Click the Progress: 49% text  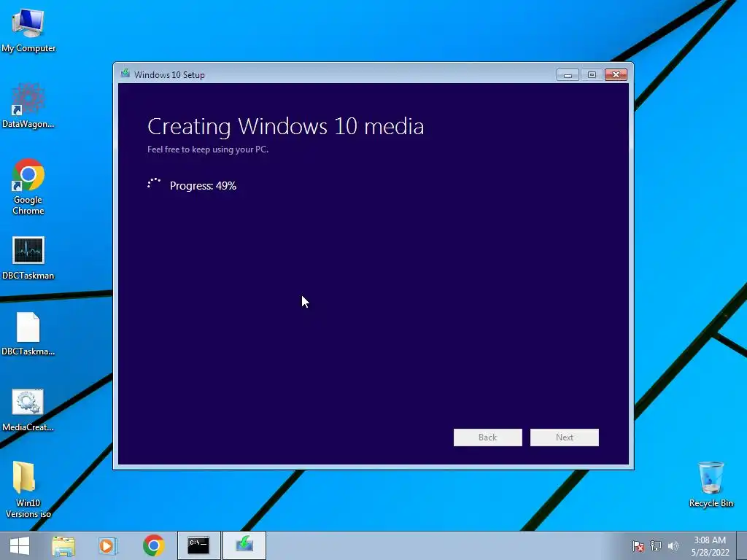pyautogui.click(x=203, y=186)
